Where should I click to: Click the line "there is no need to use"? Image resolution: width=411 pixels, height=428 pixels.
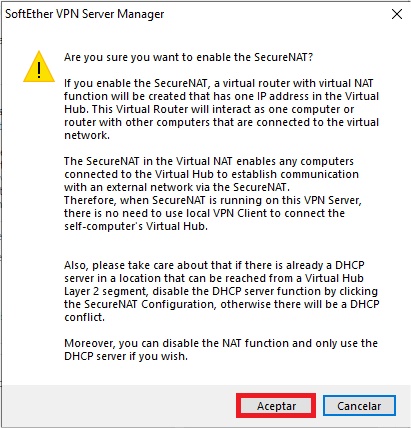[x=204, y=213]
